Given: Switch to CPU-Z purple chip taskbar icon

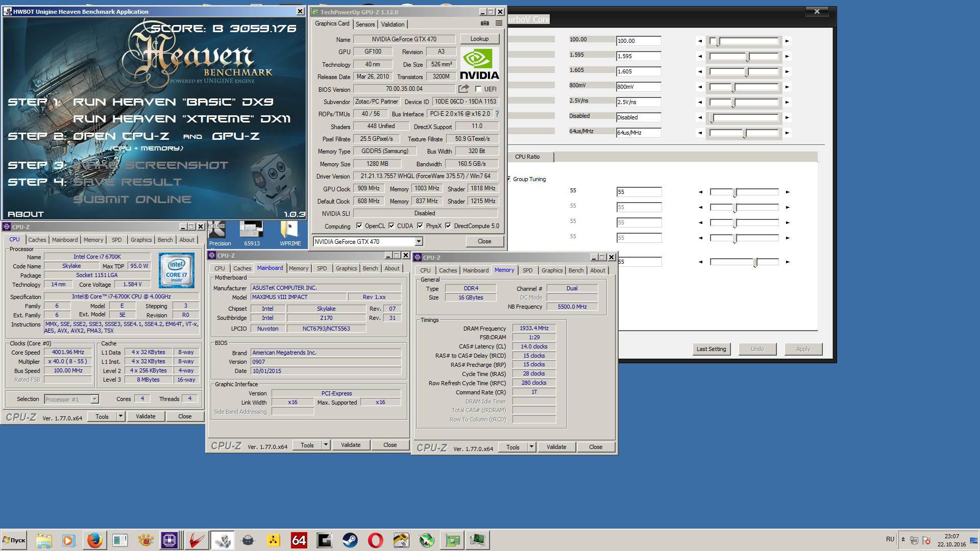Looking at the screenshot, I should click(169, 540).
